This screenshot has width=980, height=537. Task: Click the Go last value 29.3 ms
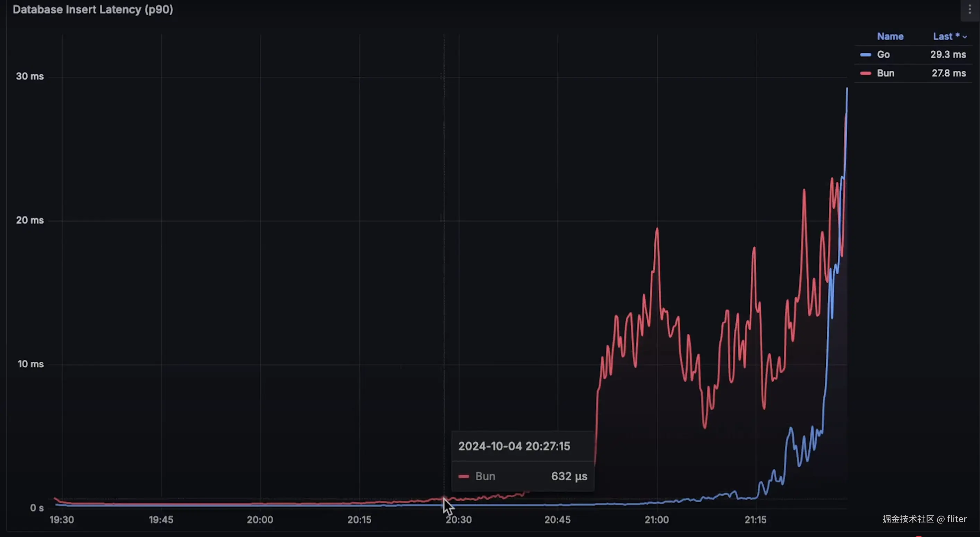(x=948, y=55)
